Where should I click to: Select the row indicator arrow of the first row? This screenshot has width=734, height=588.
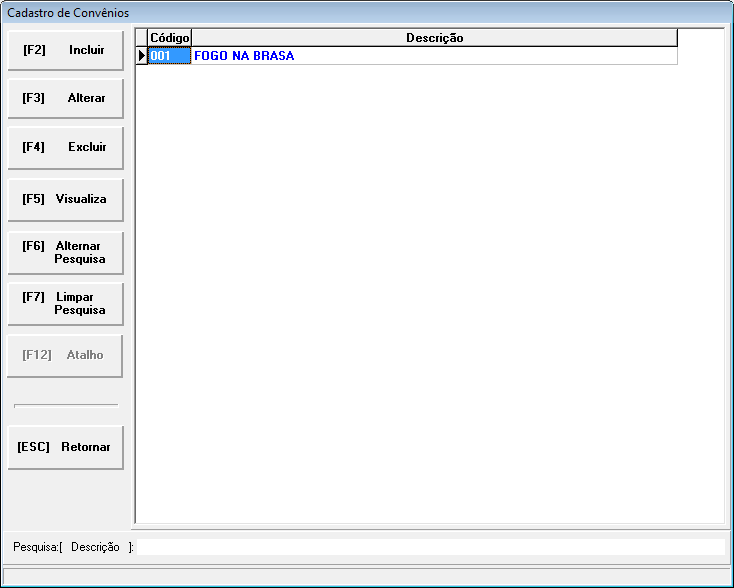click(141, 56)
